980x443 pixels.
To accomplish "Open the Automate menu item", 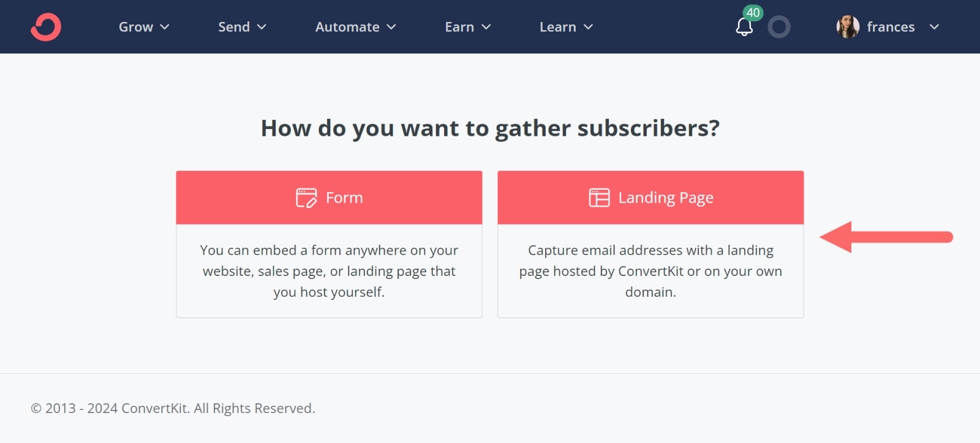I will (347, 27).
